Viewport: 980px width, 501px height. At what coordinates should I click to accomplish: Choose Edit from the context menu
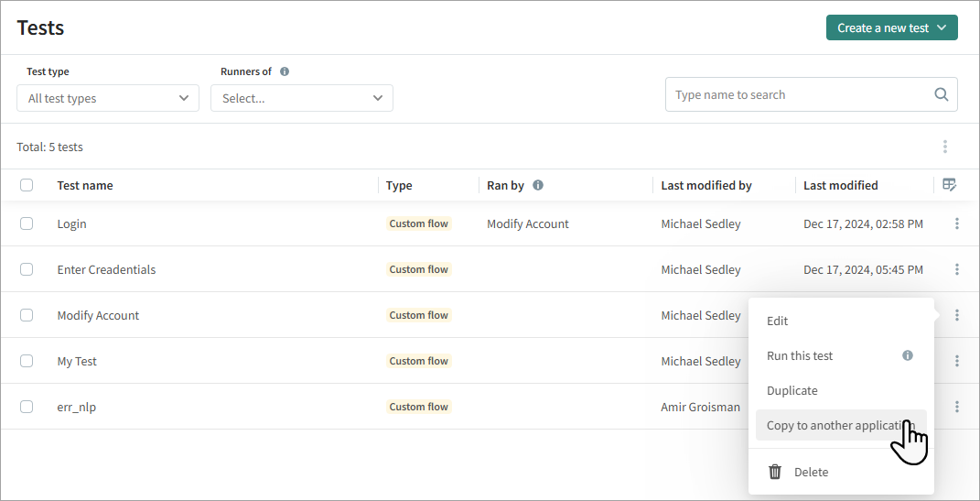777,321
